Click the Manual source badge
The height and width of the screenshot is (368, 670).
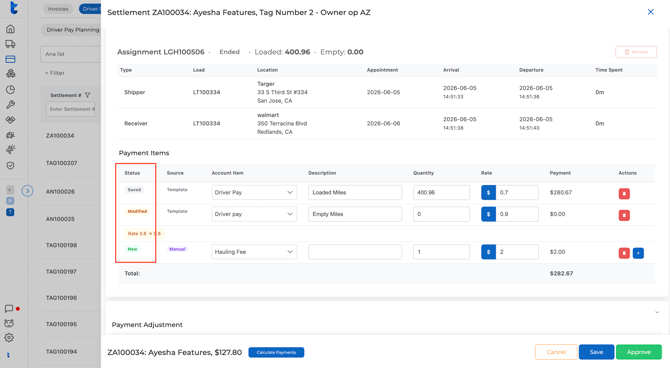pyautogui.click(x=177, y=249)
